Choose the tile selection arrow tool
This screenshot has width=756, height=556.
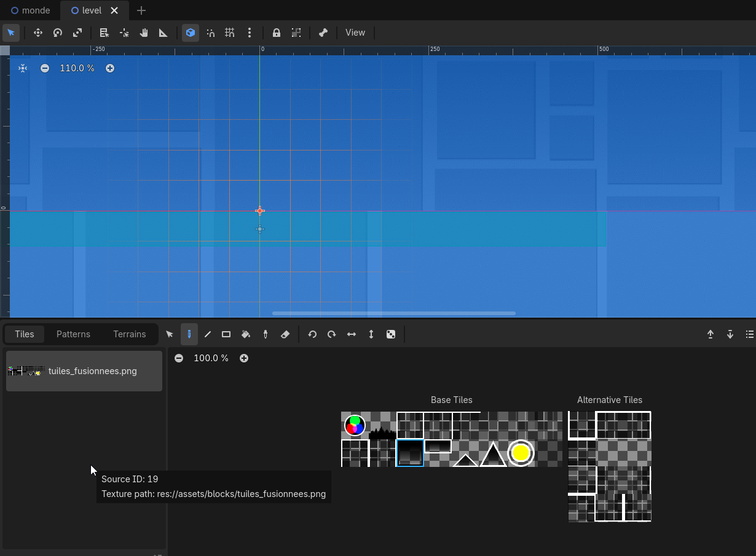pyautogui.click(x=170, y=334)
